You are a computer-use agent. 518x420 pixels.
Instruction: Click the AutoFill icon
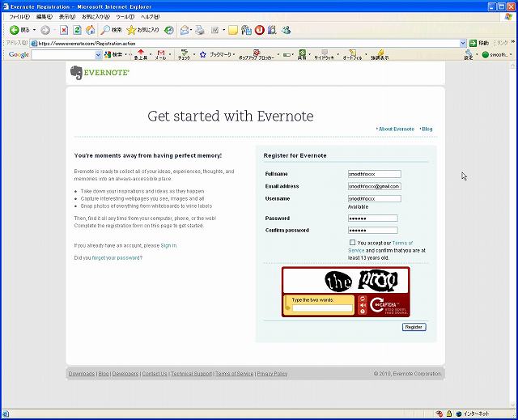352,54
